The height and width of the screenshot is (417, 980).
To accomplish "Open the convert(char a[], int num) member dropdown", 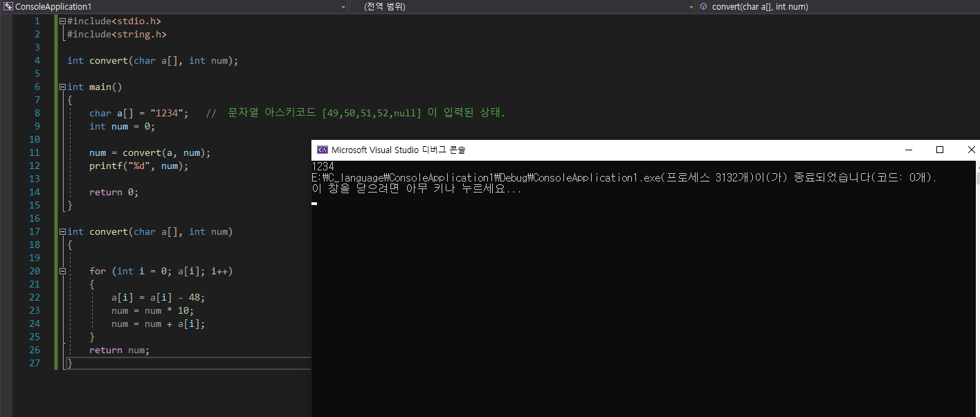I will click(838, 6).
